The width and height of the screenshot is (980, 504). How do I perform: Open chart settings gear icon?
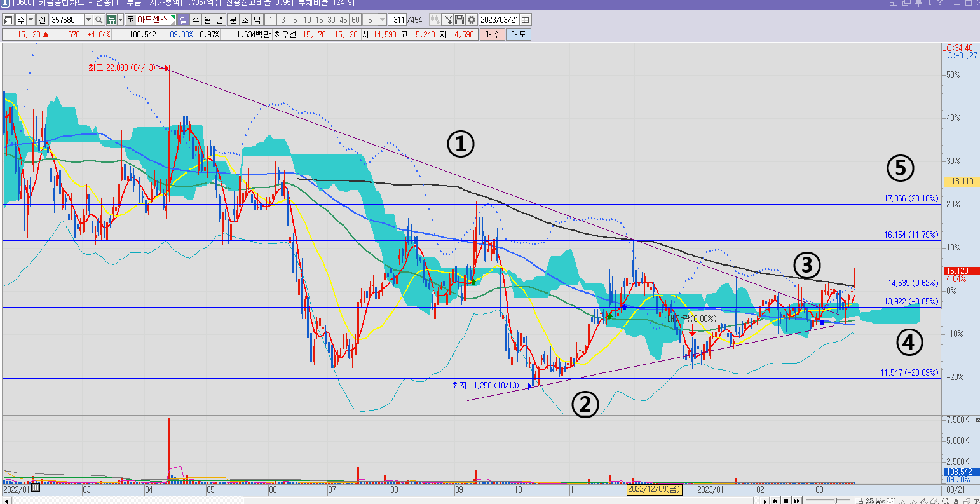(x=472, y=20)
